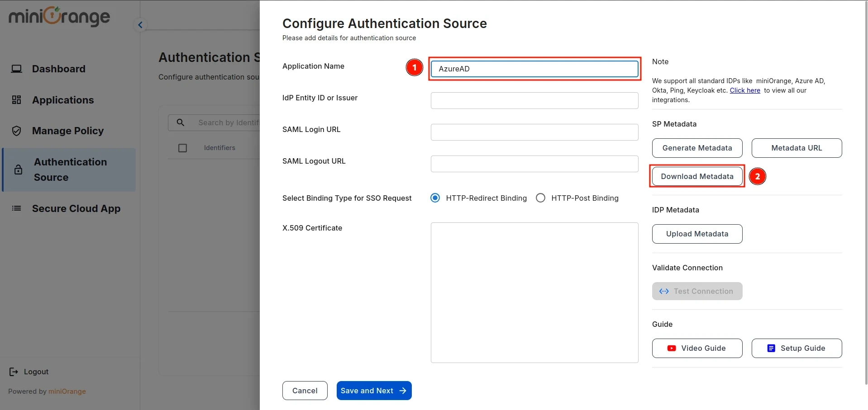The height and width of the screenshot is (410, 868).
Task: Toggle the select-all checkbox in Identifiers header
Action: pyautogui.click(x=182, y=147)
